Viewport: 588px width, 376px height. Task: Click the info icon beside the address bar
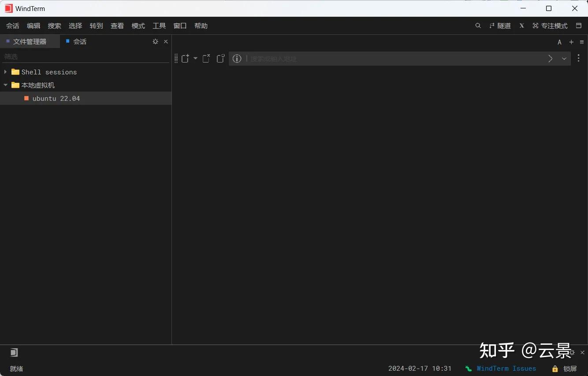tap(237, 59)
